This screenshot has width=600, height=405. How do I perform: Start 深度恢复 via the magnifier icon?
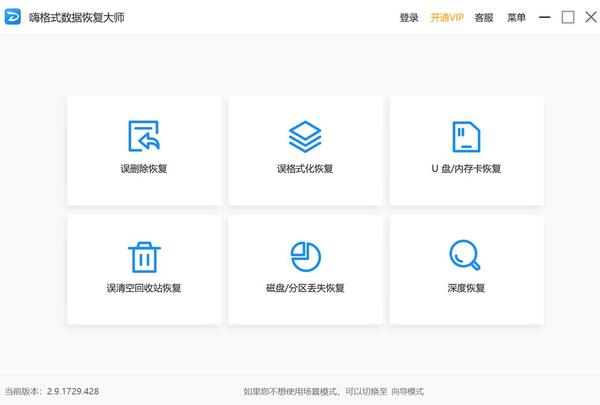click(x=465, y=255)
